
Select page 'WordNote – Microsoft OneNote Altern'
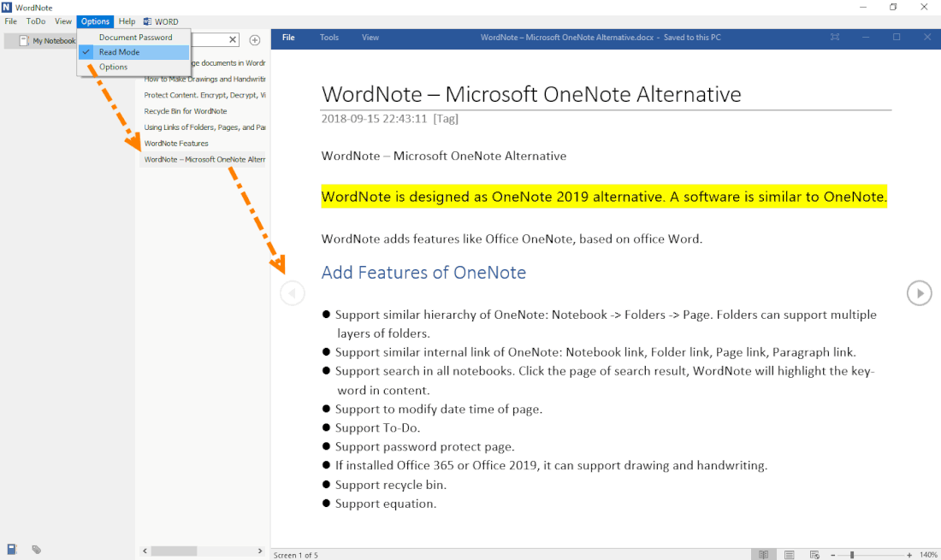[x=204, y=160]
